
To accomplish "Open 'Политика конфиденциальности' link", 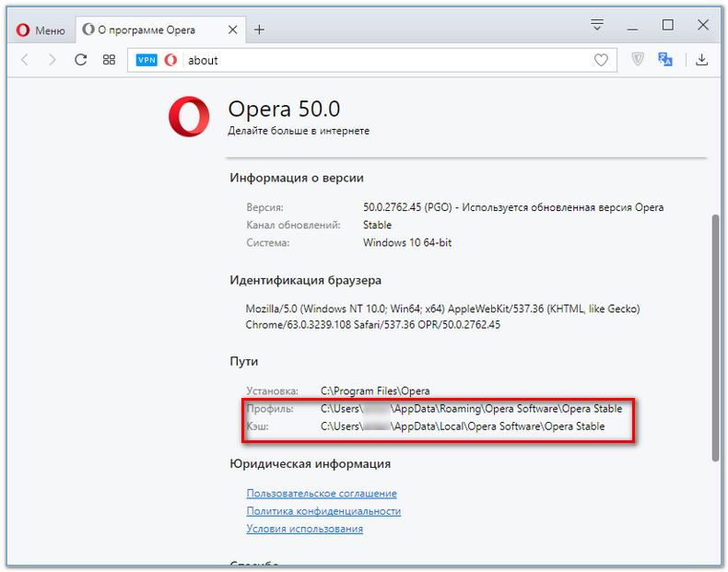I will click(323, 511).
